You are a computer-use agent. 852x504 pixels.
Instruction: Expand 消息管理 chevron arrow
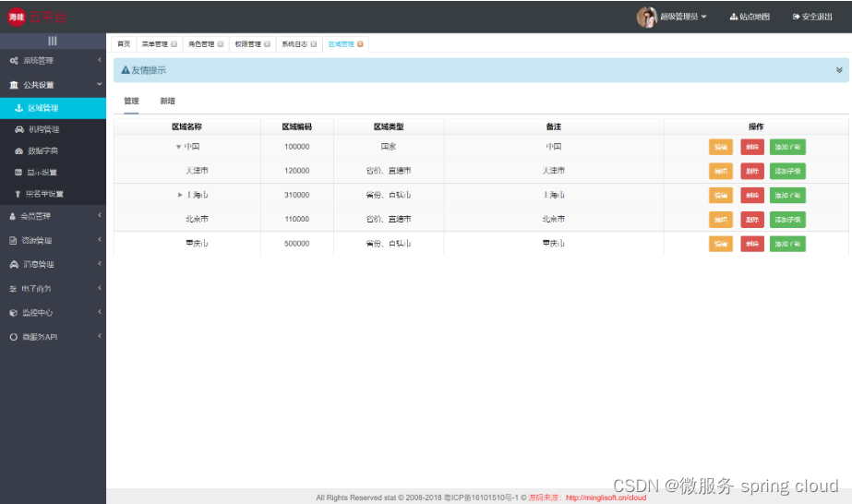click(x=100, y=263)
